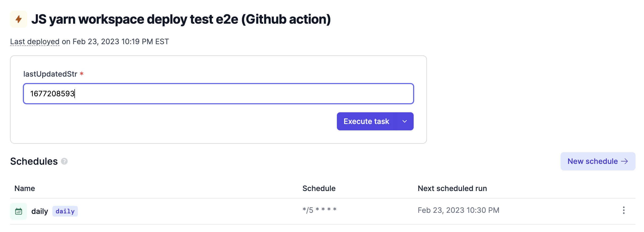
Task: Click the Next scheduled run column header
Action: 452,188
